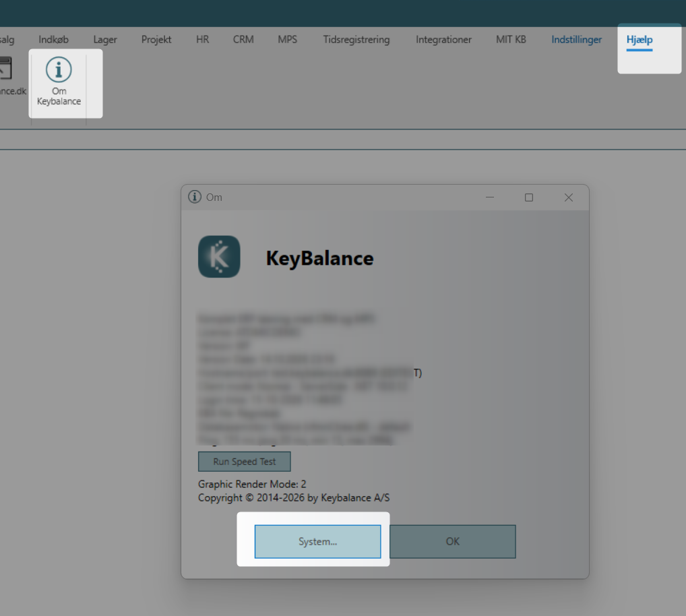This screenshot has height=616, width=686.
Task: Click the System... button
Action: click(x=317, y=542)
